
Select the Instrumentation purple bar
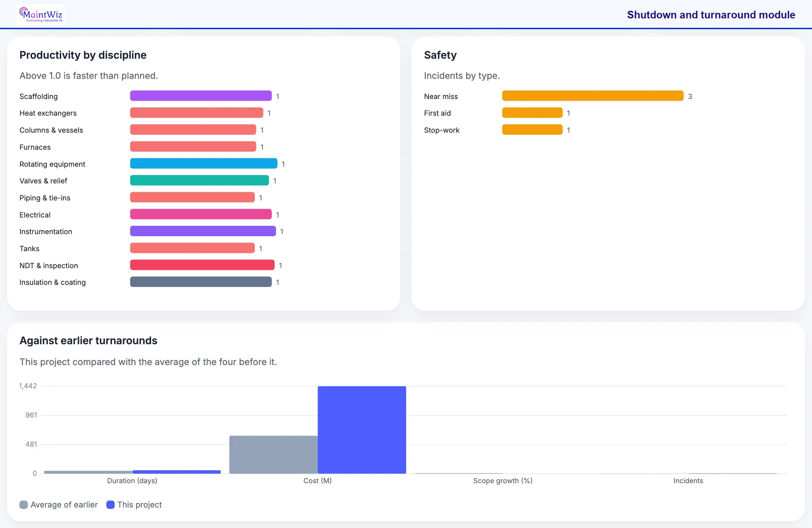(203, 231)
